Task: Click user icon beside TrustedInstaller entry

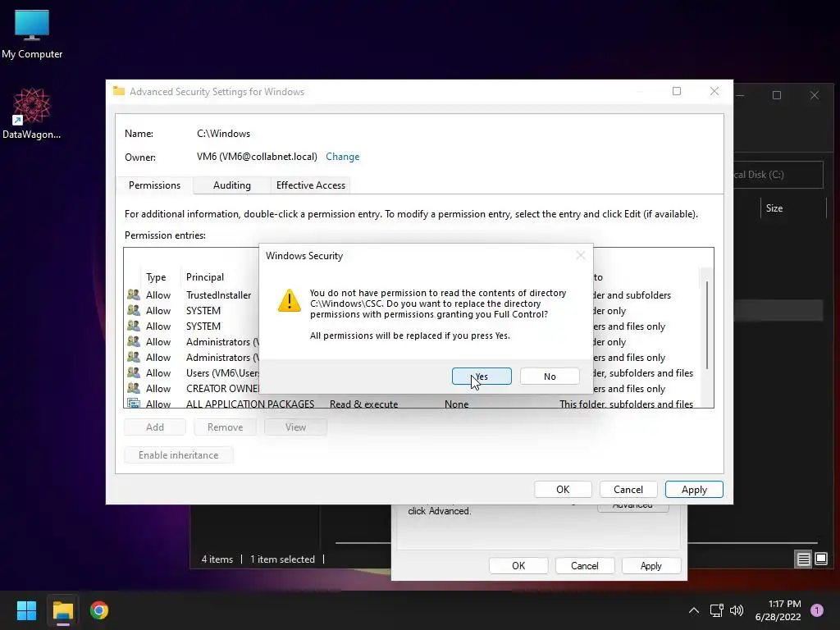Action: pyautogui.click(x=134, y=294)
